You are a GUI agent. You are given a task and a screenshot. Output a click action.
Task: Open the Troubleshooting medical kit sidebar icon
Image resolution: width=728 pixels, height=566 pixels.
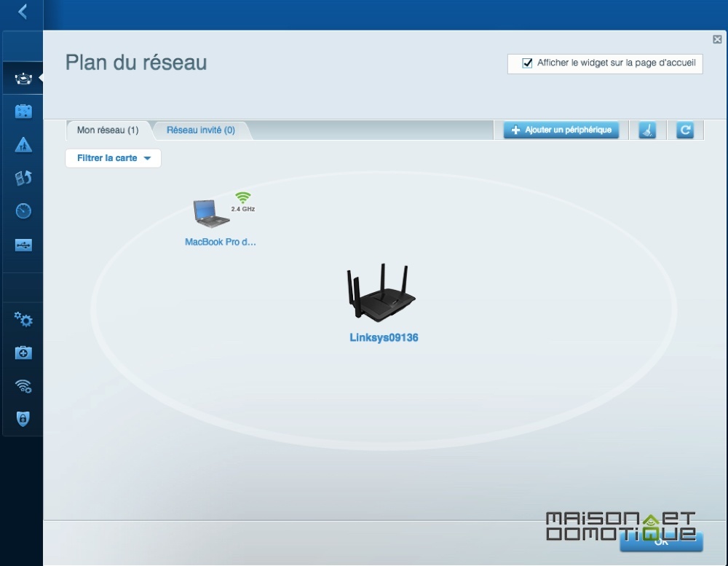point(23,353)
